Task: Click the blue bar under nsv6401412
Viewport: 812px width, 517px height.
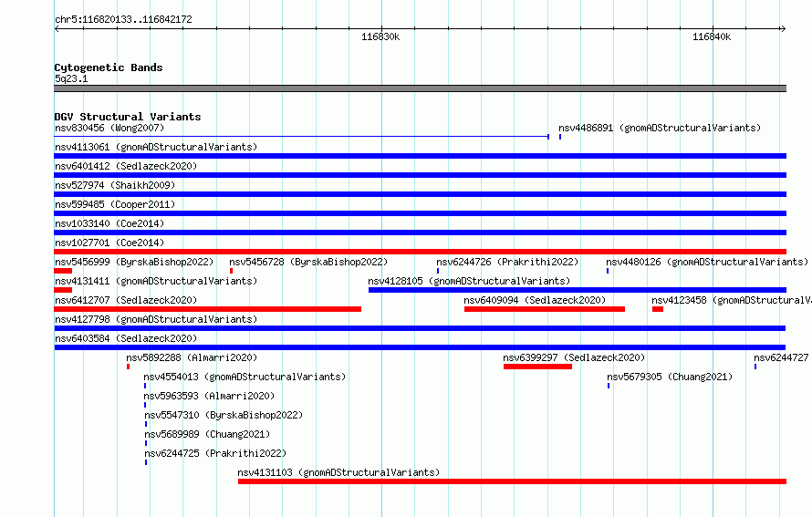Action: tap(420, 175)
